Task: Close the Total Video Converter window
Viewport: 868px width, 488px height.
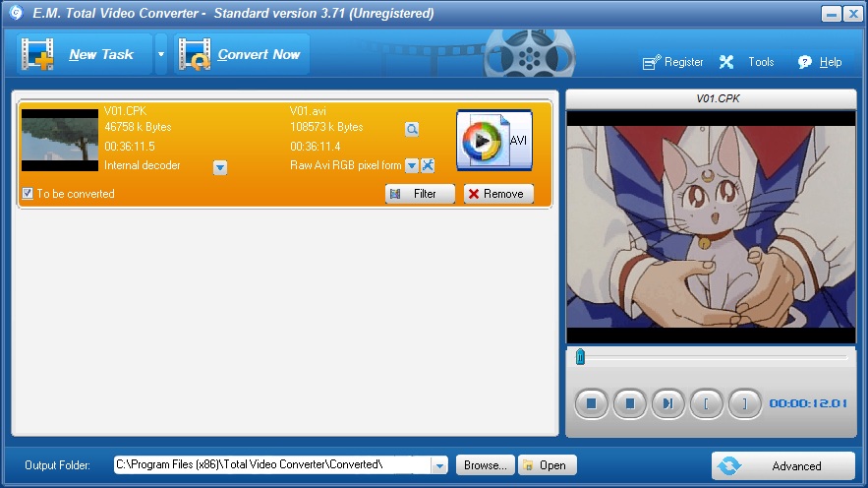Action: [852, 14]
